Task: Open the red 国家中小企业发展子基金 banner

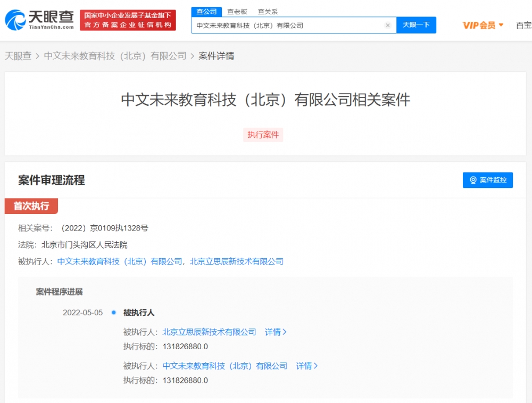Action: (x=128, y=20)
